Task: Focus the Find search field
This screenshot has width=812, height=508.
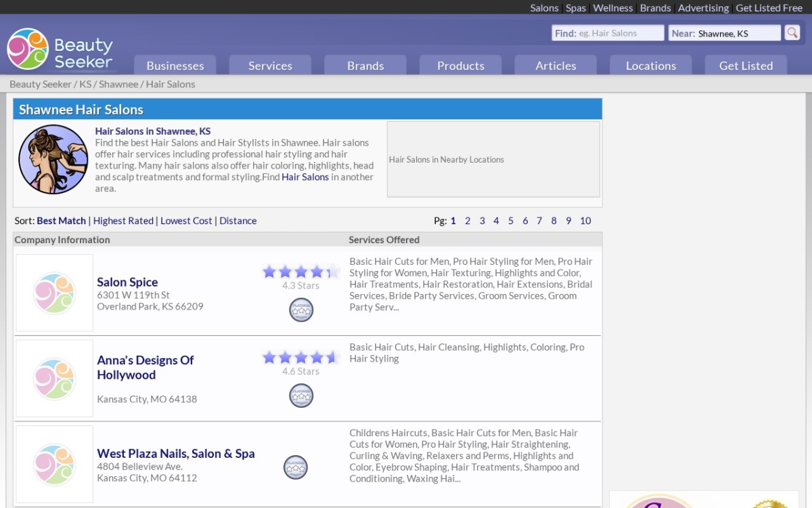Action: click(608, 33)
